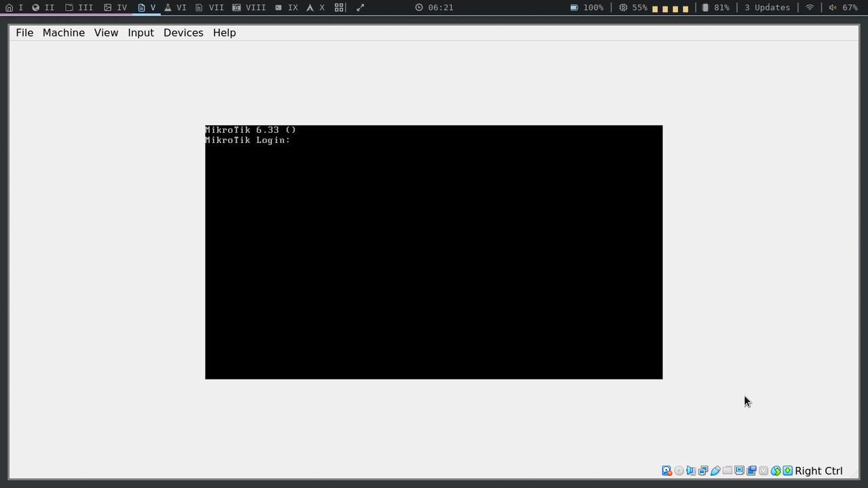868x488 pixels.
Task: Click the battery 100% indicator
Action: click(587, 7)
